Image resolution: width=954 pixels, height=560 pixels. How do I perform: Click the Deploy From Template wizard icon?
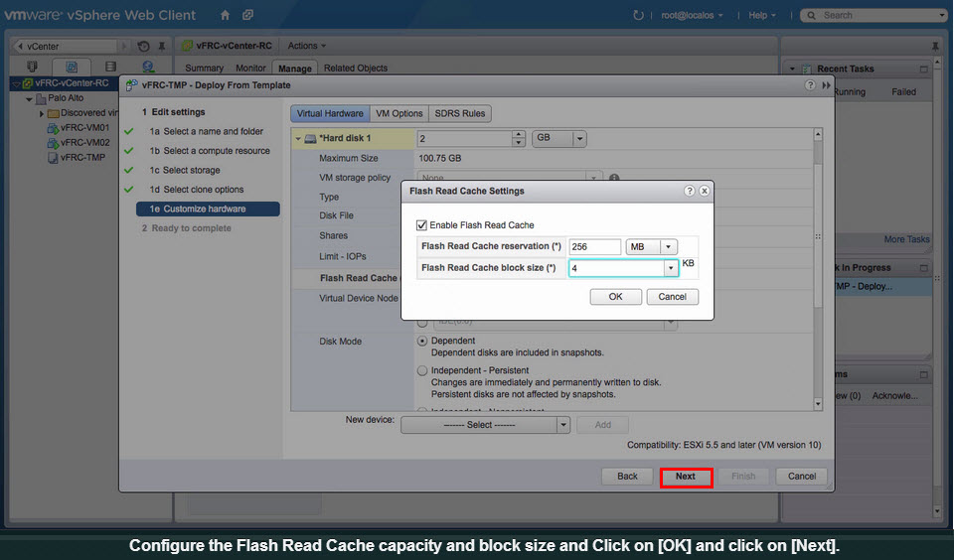coord(131,85)
